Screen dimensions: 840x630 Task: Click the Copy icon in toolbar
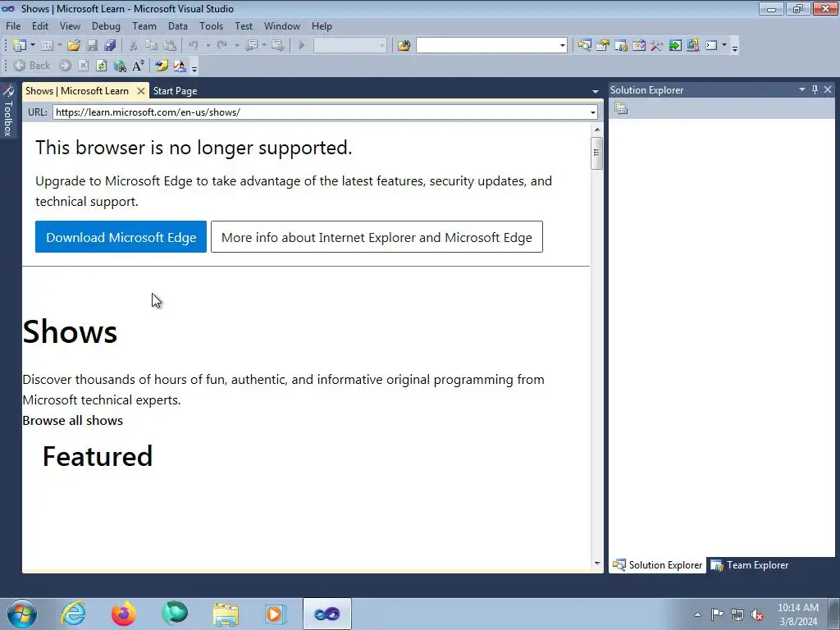(152, 46)
